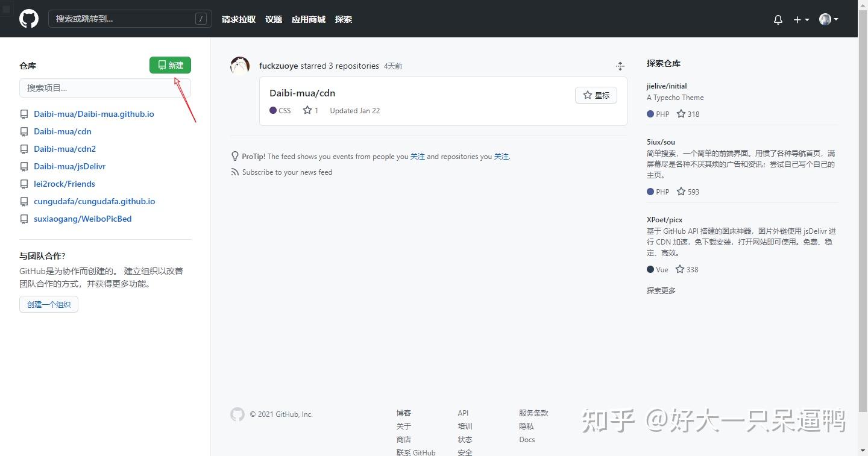868x456 pixels.
Task: Click the CSS language color dot
Action: 273,110
